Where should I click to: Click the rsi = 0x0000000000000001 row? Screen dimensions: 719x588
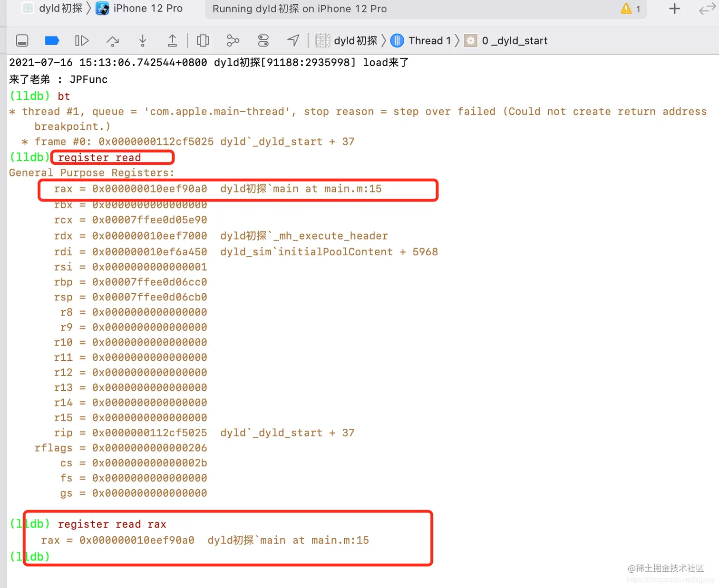(x=130, y=267)
